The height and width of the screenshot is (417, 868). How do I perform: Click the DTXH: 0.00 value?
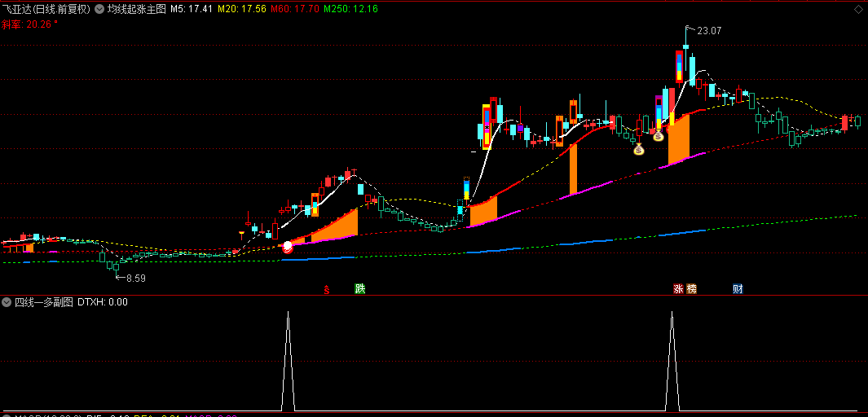pyautogui.click(x=103, y=302)
